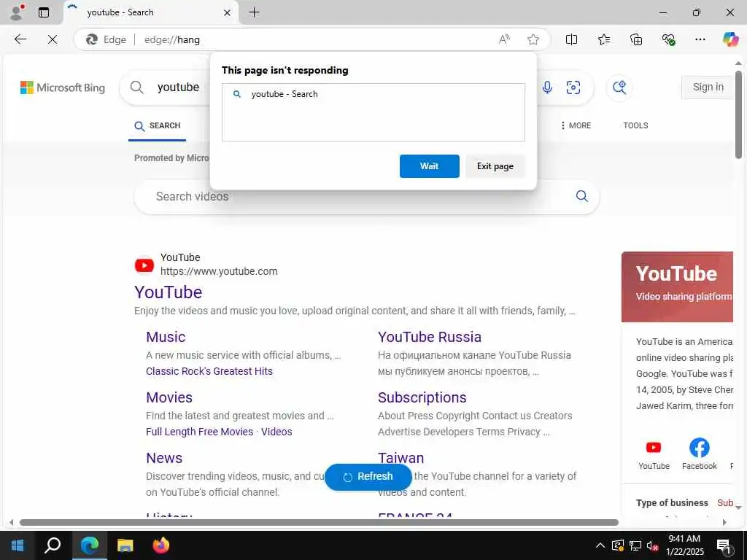Open the News sitelink
Screen dimensions: 747x560
(x=164, y=458)
